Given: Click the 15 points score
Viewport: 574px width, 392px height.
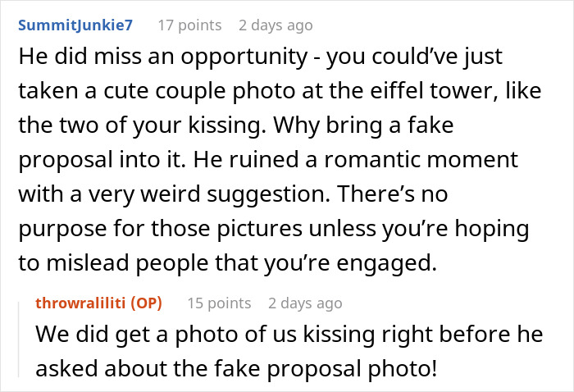Looking at the screenshot, I should pyautogui.click(x=219, y=303).
